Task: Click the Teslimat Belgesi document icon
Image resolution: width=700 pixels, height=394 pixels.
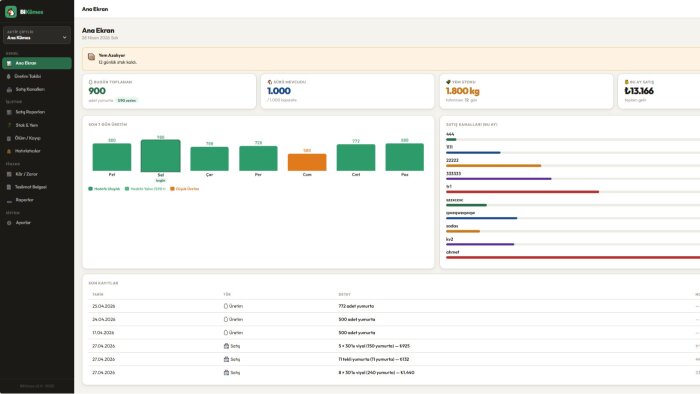Action: coord(9,187)
